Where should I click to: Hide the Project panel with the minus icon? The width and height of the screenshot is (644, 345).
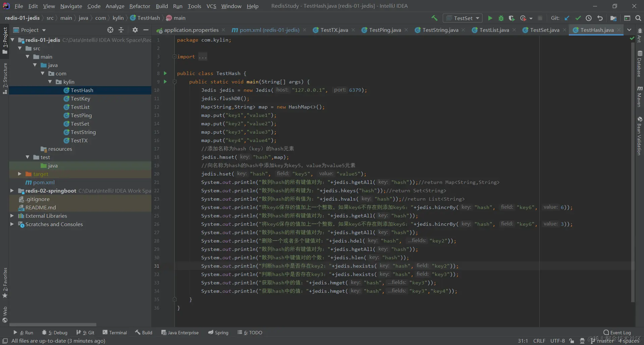coord(146,30)
